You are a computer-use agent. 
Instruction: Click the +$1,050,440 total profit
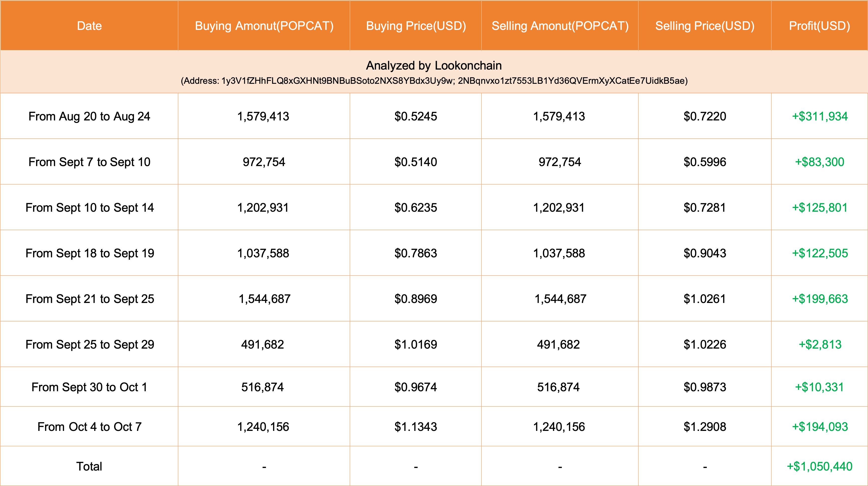point(819,467)
